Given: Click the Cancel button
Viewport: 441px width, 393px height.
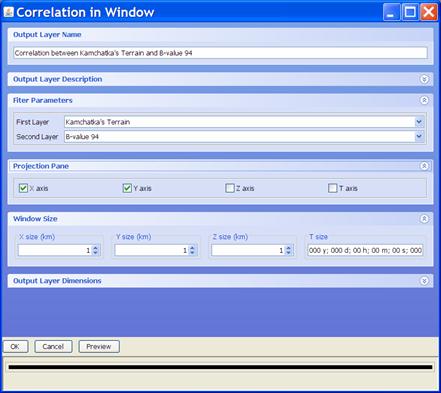Looking at the screenshot, I should pos(53,347).
